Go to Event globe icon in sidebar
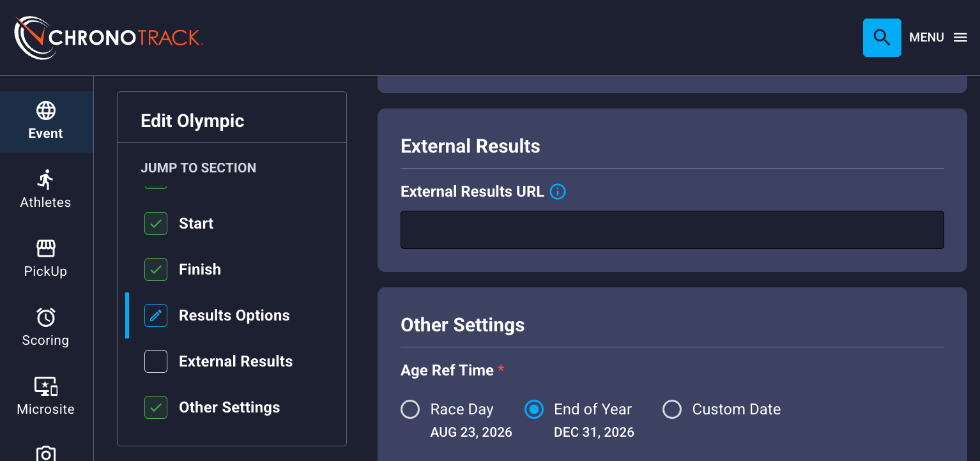The image size is (980, 461). click(x=46, y=110)
